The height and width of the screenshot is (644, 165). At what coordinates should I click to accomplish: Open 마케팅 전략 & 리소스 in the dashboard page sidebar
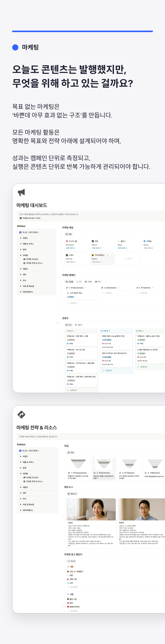[x=34, y=263]
